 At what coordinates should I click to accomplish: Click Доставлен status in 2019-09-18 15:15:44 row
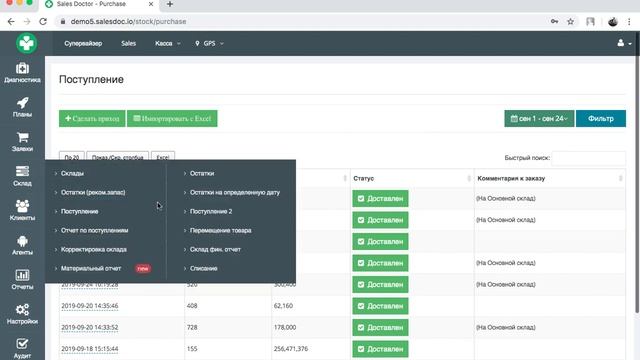380,349
